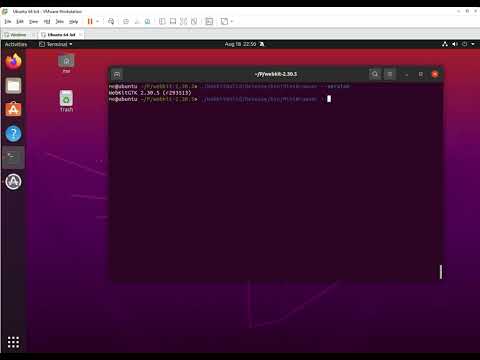Show the console view toolbar icon
The width and height of the screenshot is (480, 360).
point(209,21)
